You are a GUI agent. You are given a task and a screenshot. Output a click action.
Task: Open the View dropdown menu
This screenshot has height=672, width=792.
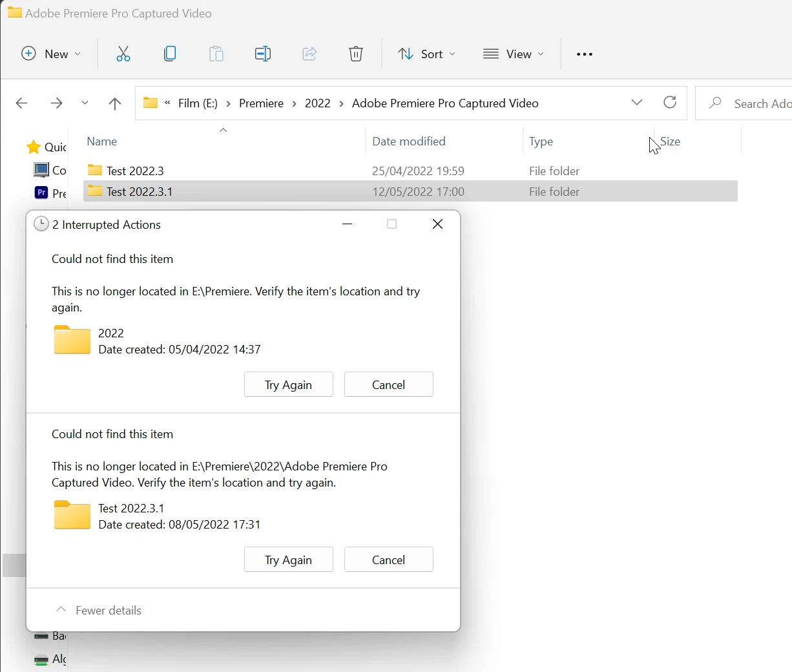(514, 54)
